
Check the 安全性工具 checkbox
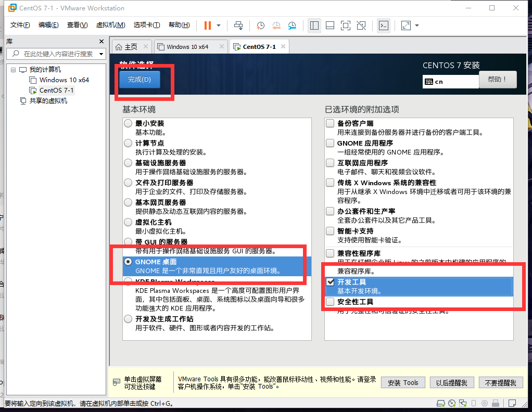pyautogui.click(x=330, y=301)
